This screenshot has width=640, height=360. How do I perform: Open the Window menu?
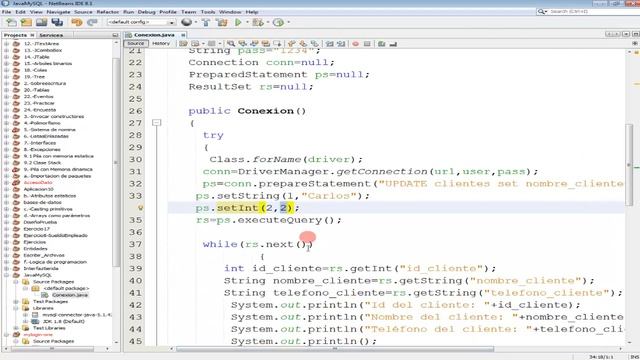(x=230, y=12)
